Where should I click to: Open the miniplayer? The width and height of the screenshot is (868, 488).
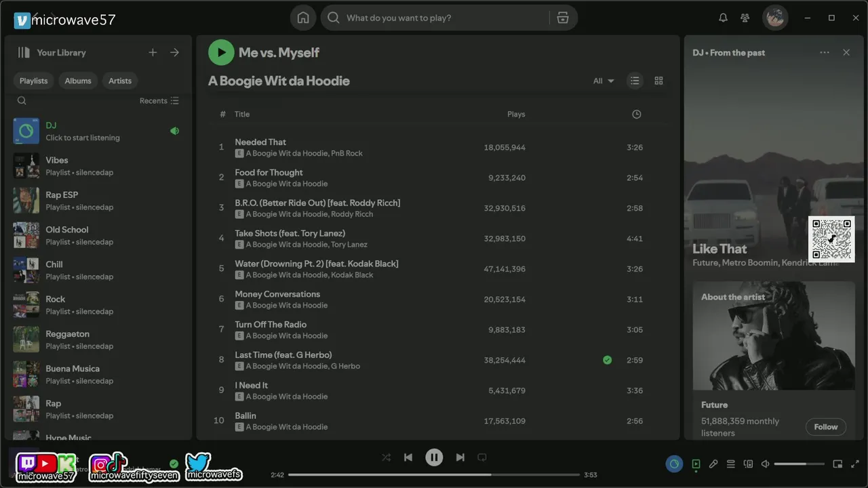coord(837,464)
